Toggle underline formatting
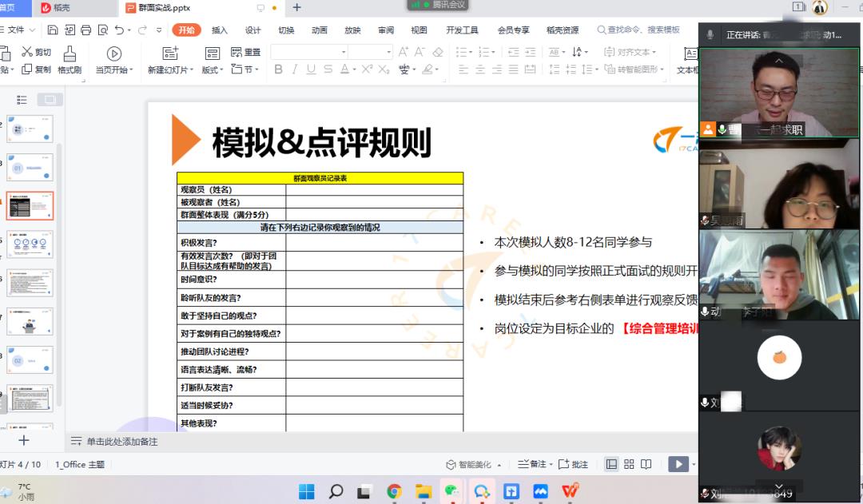 pyautogui.click(x=309, y=69)
